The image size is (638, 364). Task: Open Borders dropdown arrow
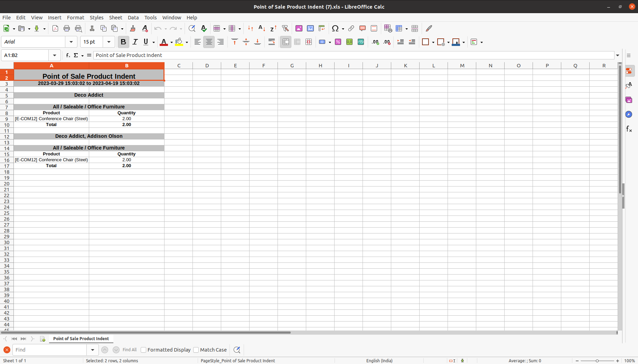433,42
